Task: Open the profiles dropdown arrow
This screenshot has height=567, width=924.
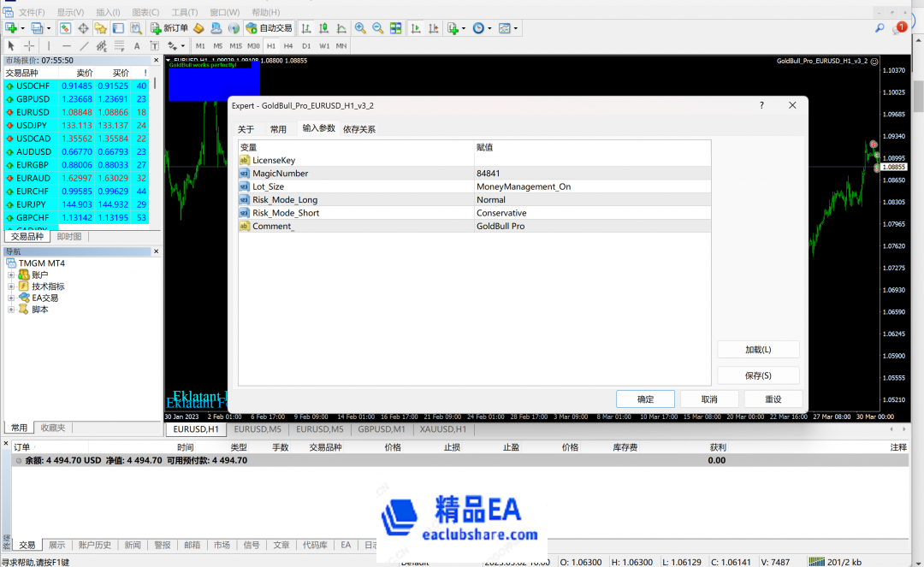Action: [x=48, y=27]
